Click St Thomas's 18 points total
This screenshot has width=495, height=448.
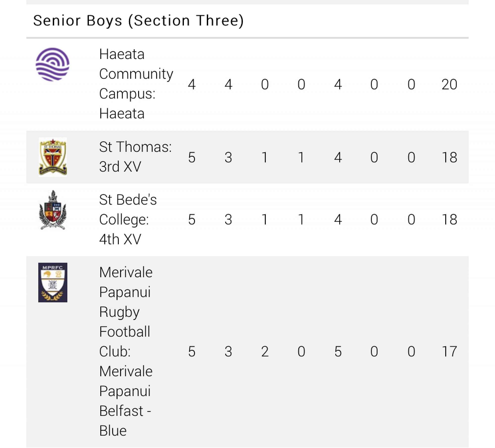click(x=449, y=157)
